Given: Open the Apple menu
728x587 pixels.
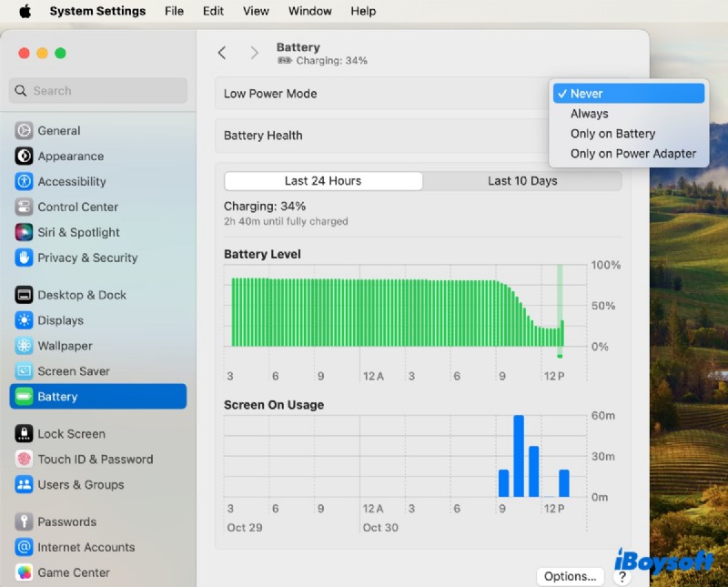Looking at the screenshot, I should pyautogui.click(x=25, y=11).
